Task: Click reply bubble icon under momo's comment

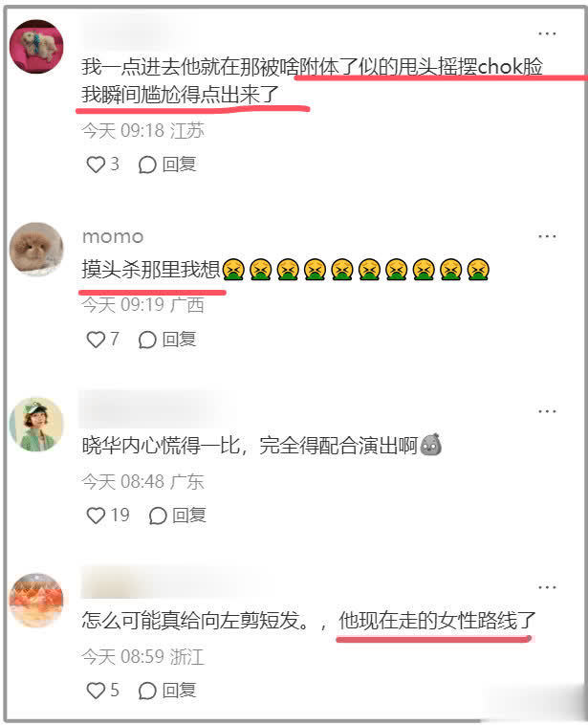Action: [147, 340]
